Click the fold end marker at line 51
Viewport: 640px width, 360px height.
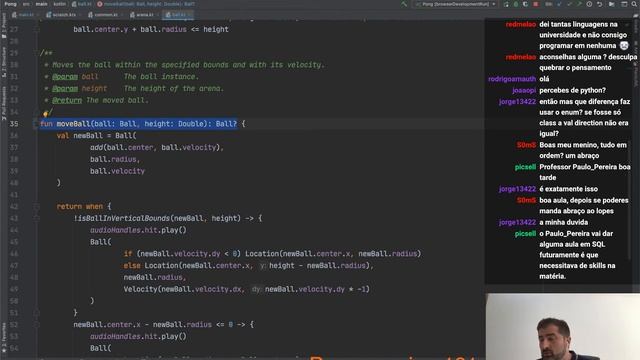click(36, 313)
